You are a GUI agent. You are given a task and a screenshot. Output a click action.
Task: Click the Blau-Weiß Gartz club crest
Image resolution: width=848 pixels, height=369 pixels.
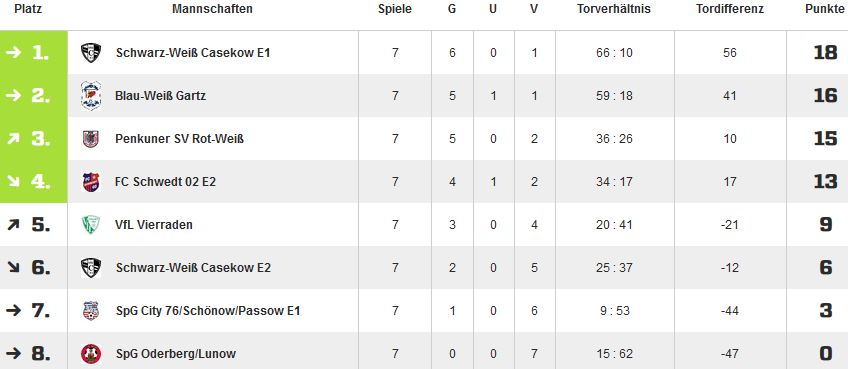pos(91,96)
